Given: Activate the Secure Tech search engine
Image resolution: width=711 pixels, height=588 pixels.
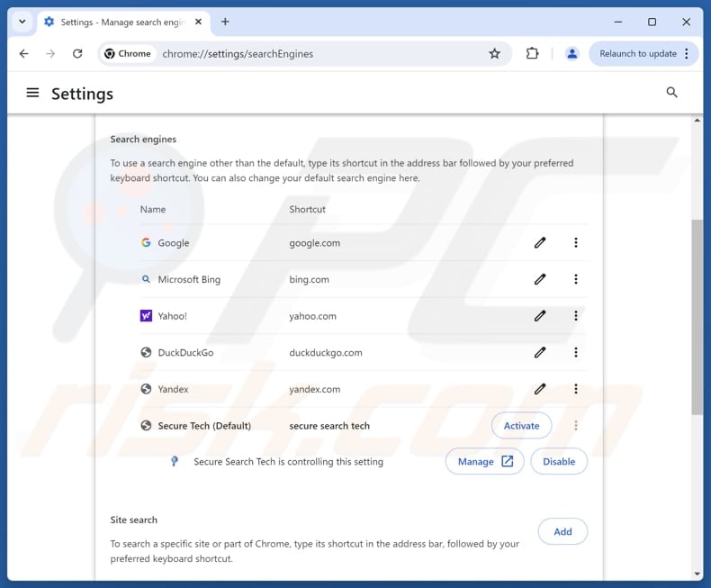Looking at the screenshot, I should [521, 426].
